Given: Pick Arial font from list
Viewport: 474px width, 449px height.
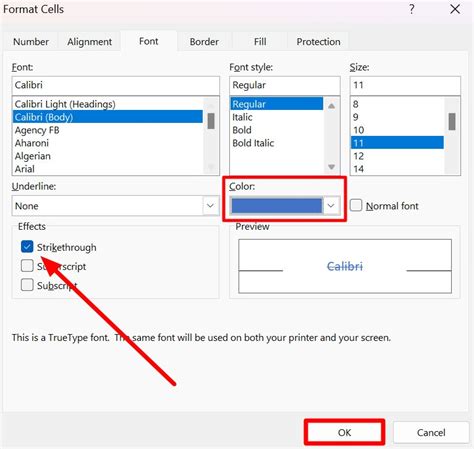Looking at the screenshot, I should [108, 169].
